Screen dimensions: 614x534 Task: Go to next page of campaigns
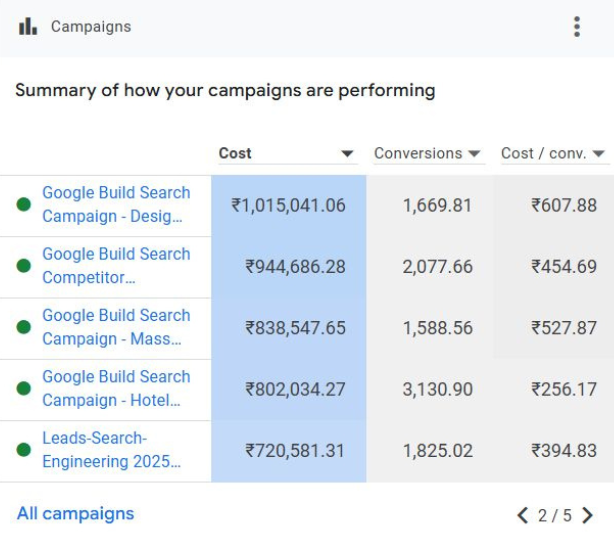[588, 515]
